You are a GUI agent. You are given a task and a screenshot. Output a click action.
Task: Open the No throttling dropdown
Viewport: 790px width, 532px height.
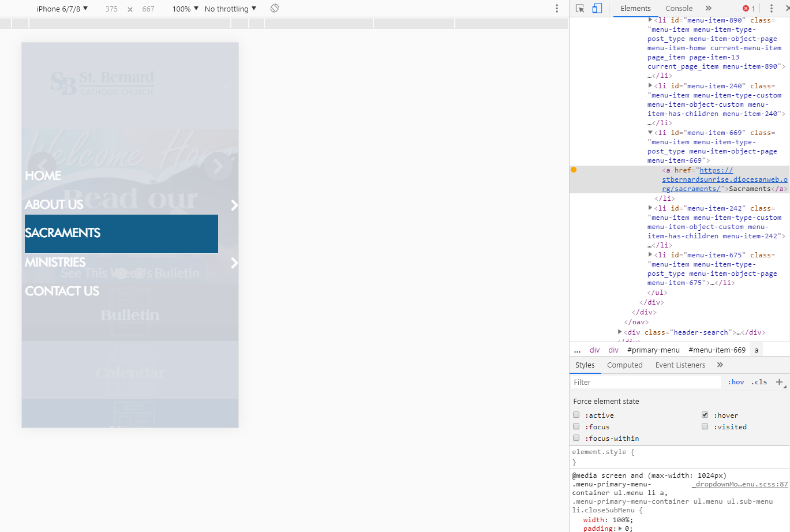point(230,9)
